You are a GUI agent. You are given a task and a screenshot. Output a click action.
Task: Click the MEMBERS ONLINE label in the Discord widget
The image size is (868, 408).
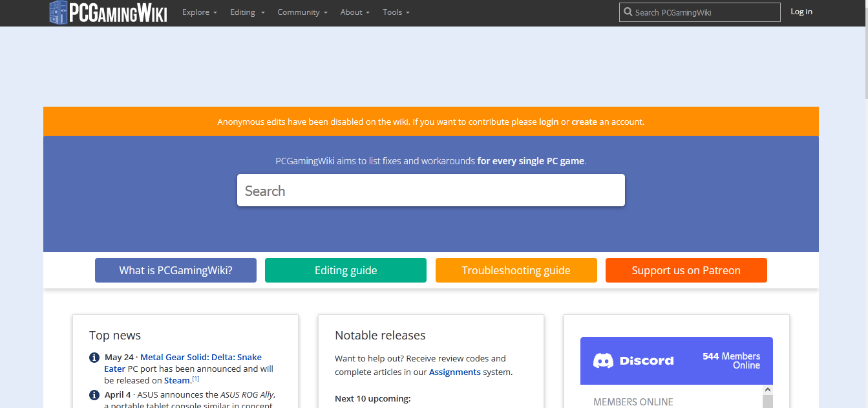[633, 402]
